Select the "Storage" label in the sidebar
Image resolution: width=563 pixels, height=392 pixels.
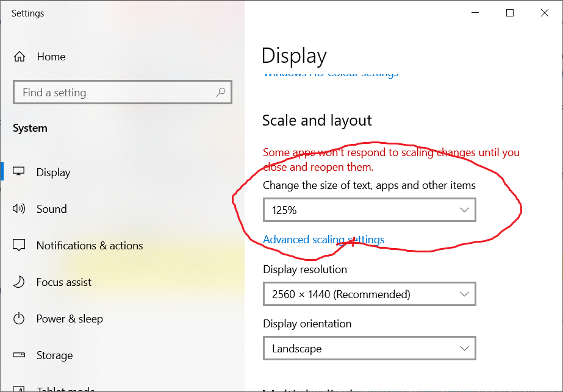54,355
